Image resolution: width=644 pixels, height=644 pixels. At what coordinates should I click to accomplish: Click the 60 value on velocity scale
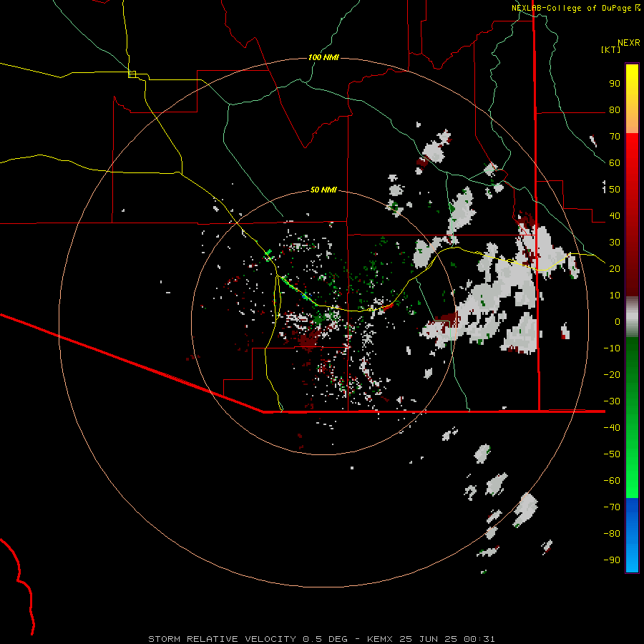[x=615, y=163]
